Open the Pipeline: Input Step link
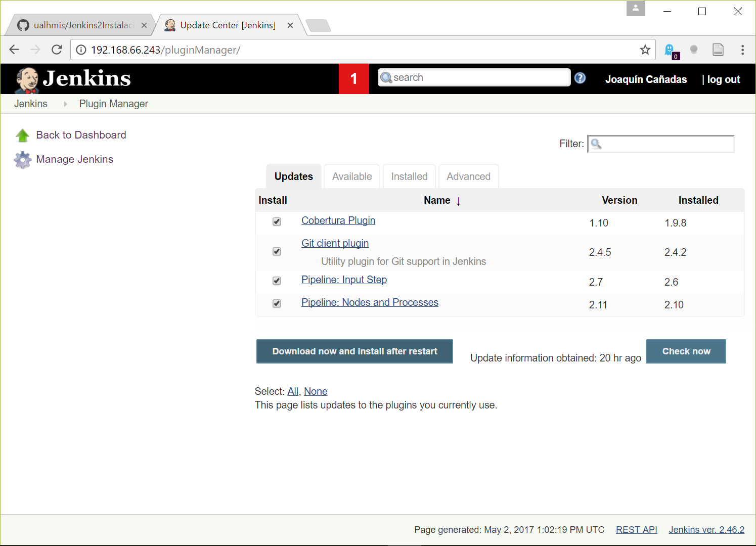The image size is (756, 546). click(344, 280)
